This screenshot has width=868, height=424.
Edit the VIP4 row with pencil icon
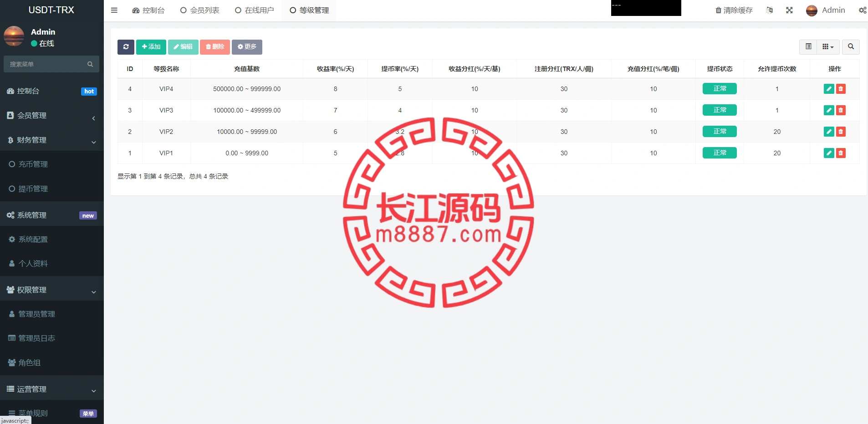(x=829, y=89)
